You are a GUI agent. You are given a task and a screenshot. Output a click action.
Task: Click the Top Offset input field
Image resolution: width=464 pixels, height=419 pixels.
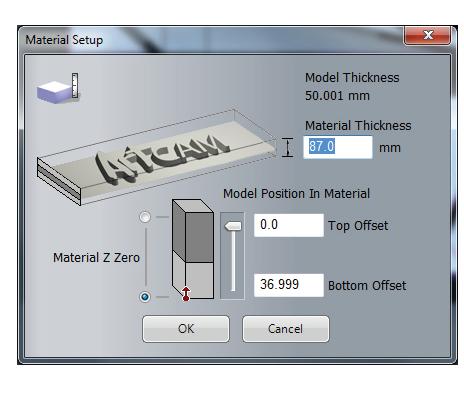click(x=289, y=225)
